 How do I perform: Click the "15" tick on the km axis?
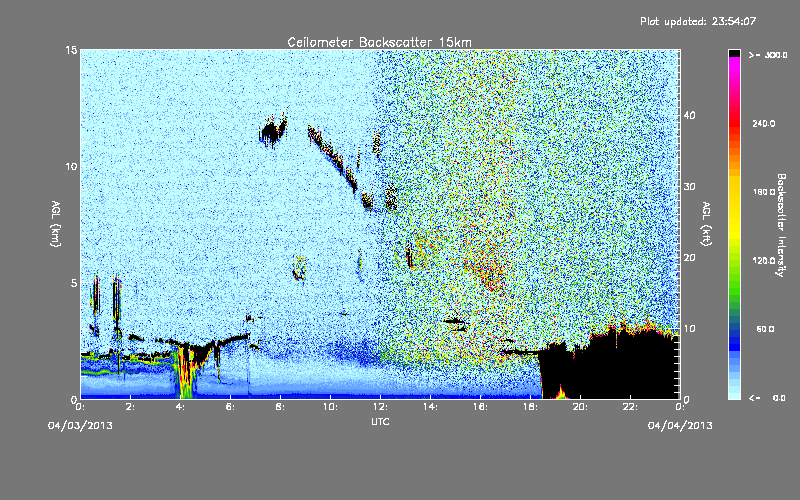(x=71, y=50)
